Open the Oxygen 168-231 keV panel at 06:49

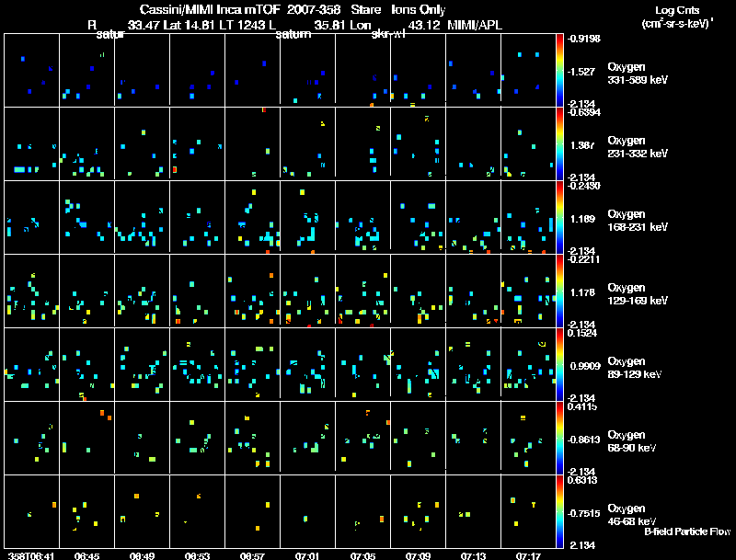coord(142,217)
